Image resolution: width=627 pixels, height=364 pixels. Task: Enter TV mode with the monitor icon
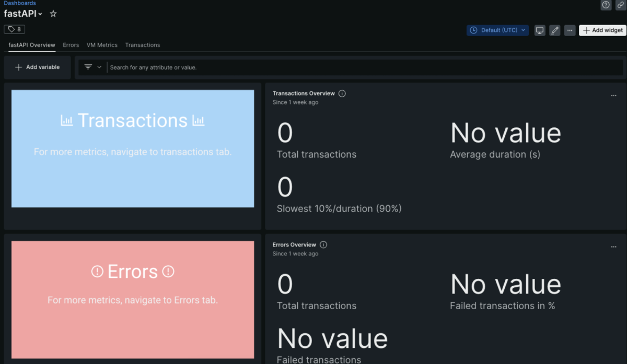click(539, 30)
